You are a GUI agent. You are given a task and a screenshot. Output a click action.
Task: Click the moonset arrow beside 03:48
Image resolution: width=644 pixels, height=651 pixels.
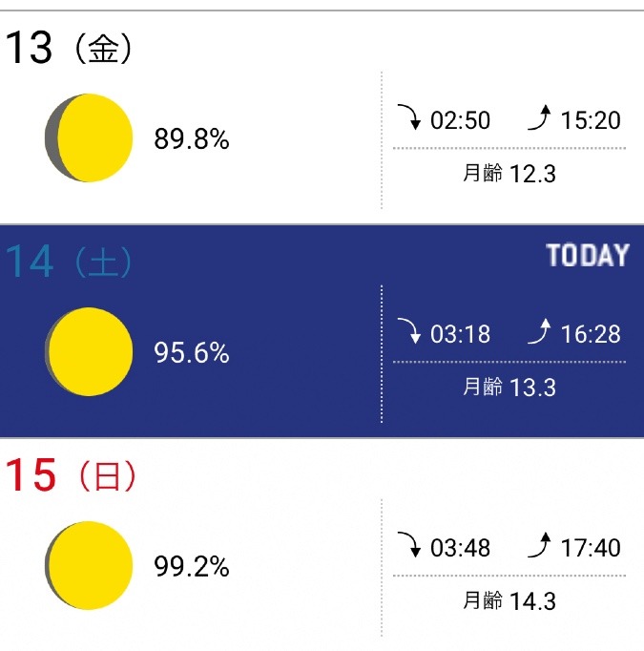(409, 545)
